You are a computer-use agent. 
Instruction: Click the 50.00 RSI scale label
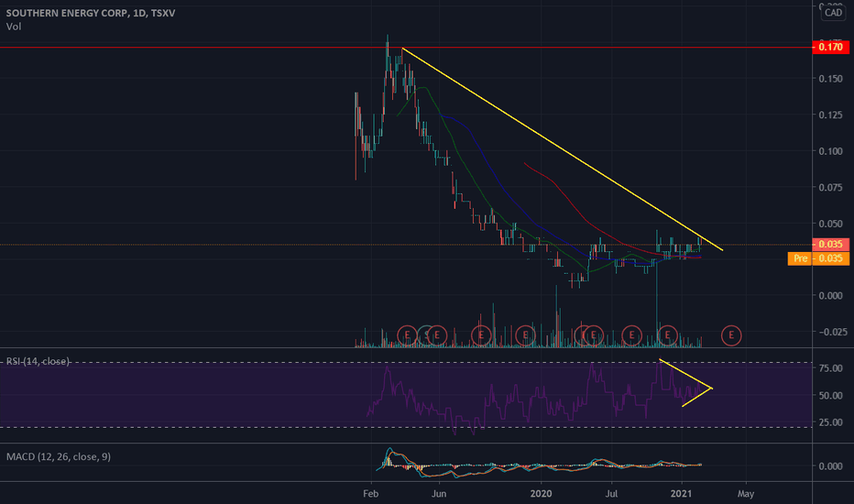click(830, 396)
